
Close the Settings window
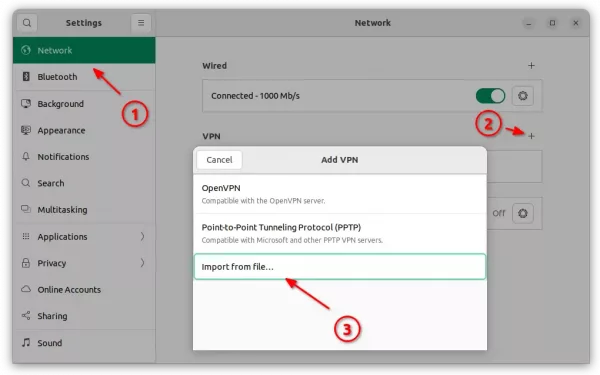[576, 23]
